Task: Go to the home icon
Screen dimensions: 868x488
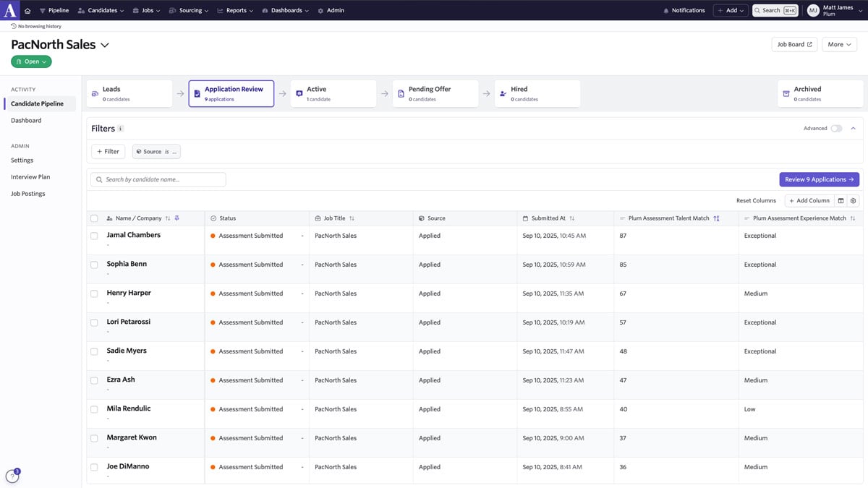Action: pyautogui.click(x=27, y=11)
